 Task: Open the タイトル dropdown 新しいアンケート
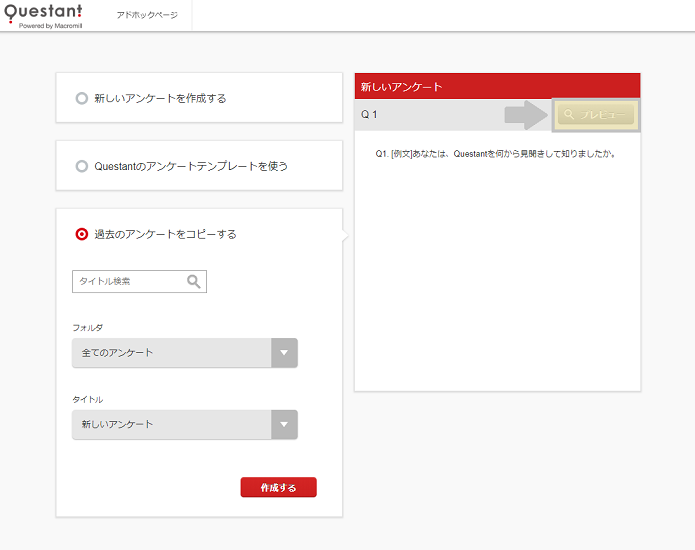[184, 425]
